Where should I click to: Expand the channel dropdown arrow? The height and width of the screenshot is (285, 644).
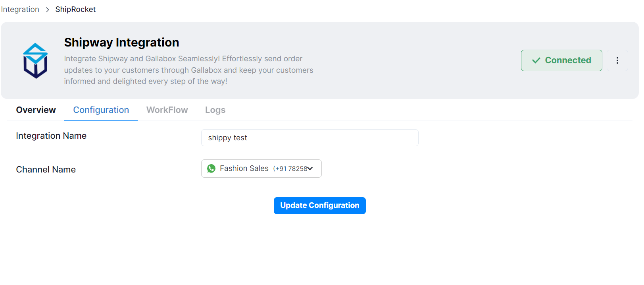[310, 169]
